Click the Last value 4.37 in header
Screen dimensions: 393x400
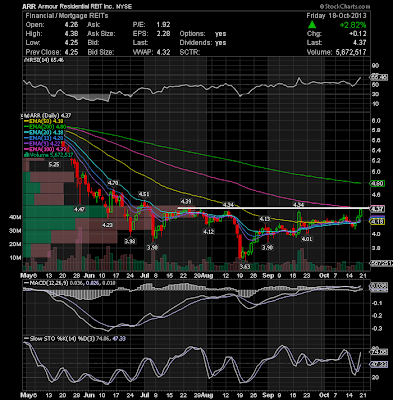[x=360, y=43]
